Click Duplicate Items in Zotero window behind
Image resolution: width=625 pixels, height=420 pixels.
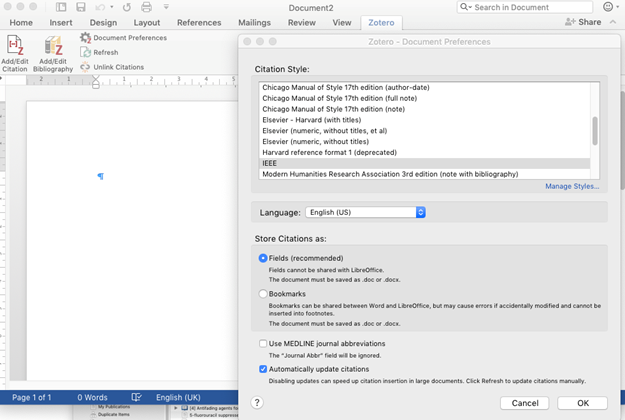click(x=114, y=414)
